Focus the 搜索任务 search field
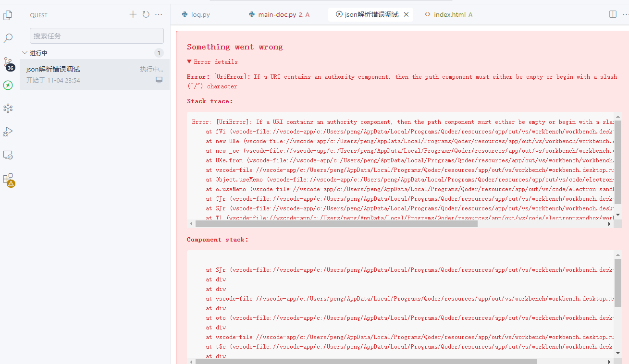 97,36
